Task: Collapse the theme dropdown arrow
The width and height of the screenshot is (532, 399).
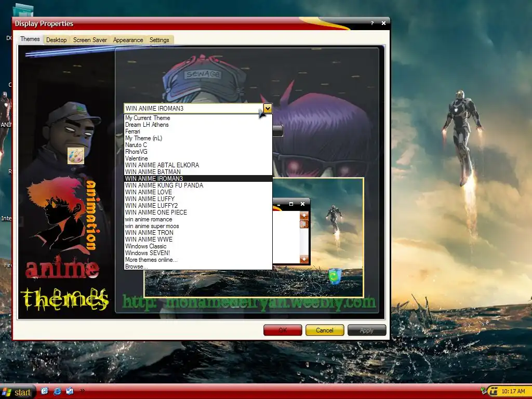Action: [x=268, y=108]
